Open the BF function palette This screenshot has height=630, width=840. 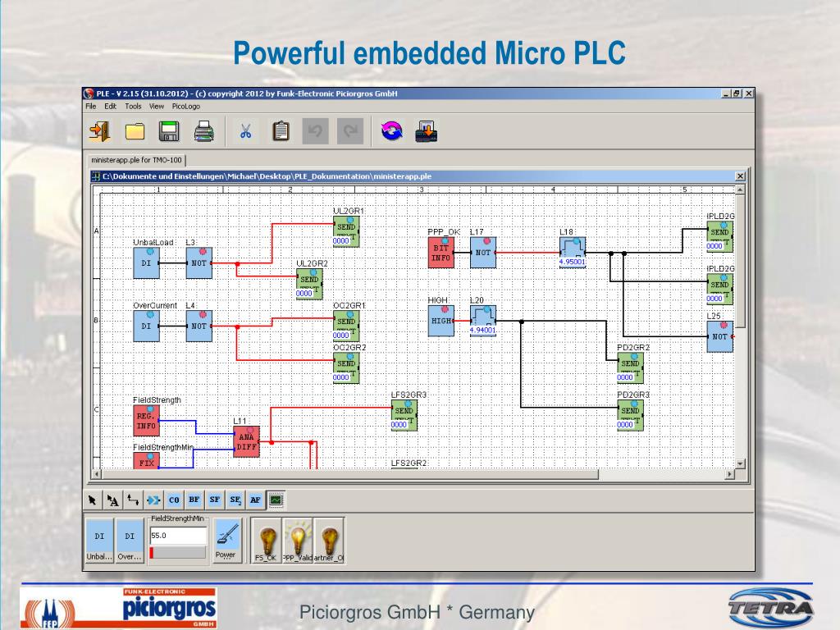[194, 500]
